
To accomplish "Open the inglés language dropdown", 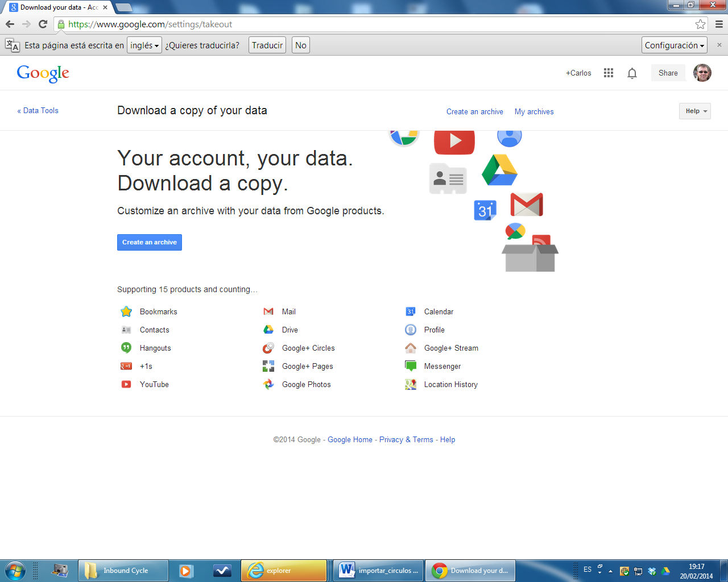I will pos(144,45).
